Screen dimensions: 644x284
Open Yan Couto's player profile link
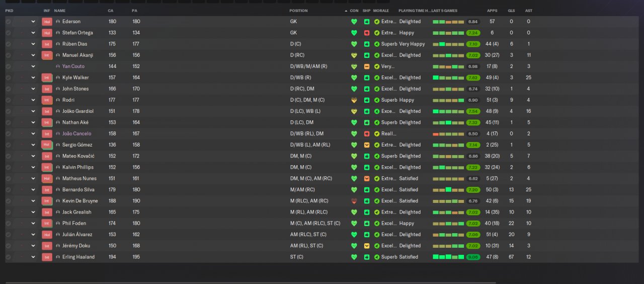(x=73, y=66)
